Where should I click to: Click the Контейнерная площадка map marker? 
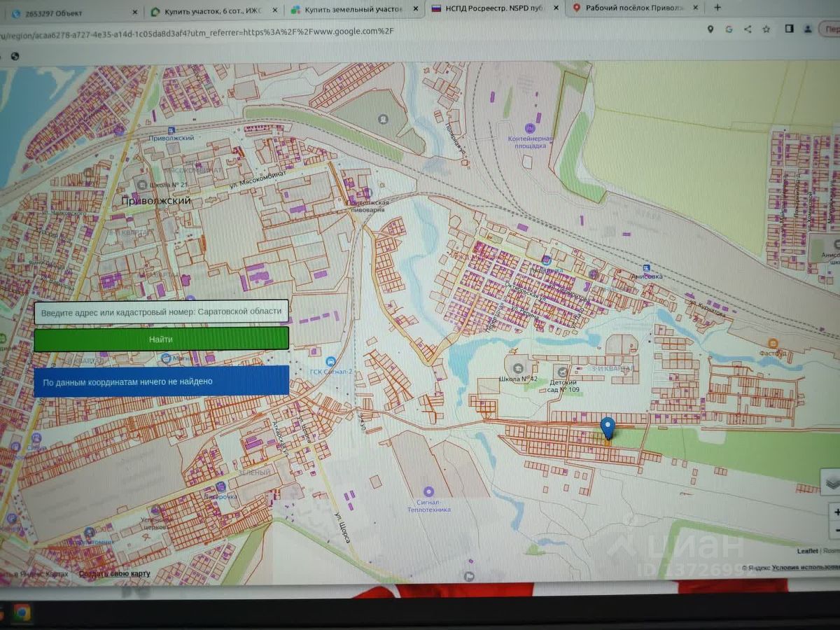[x=530, y=129]
